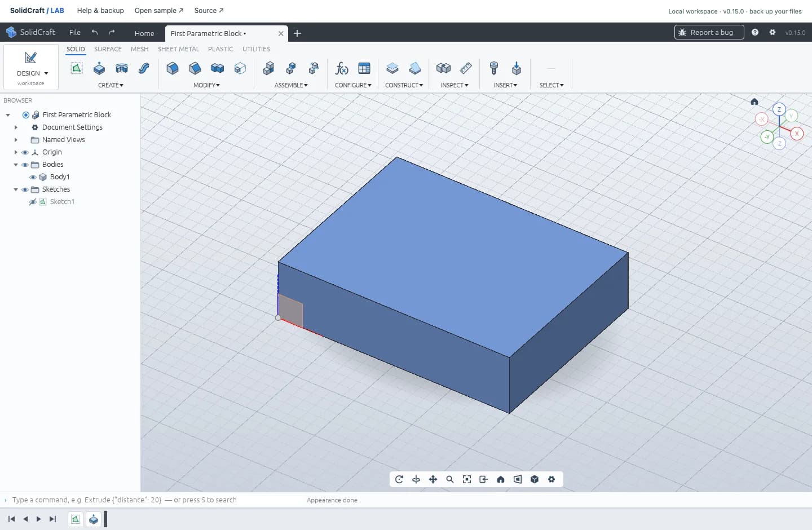Click the Extrude feature in the timeline
Image resolution: width=812 pixels, height=530 pixels.
pyautogui.click(x=94, y=519)
